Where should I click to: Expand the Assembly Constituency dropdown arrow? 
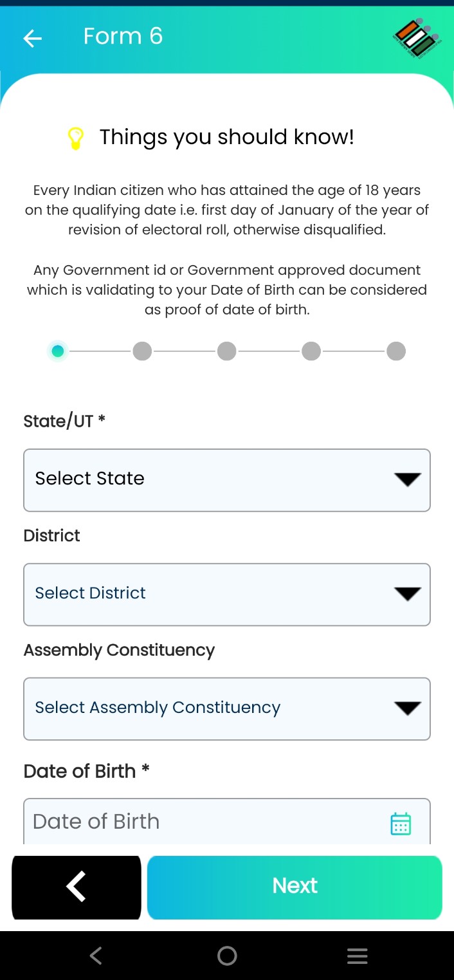406,708
